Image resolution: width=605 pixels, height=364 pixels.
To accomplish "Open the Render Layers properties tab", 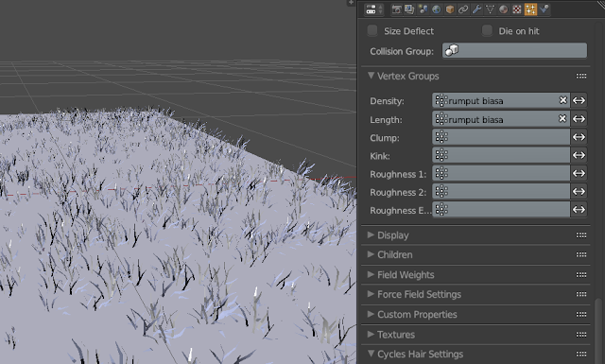I will (409, 9).
